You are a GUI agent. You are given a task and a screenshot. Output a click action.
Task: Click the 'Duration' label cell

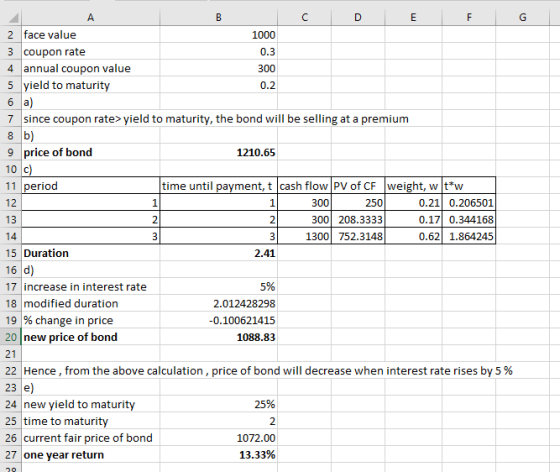(x=91, y=253)
